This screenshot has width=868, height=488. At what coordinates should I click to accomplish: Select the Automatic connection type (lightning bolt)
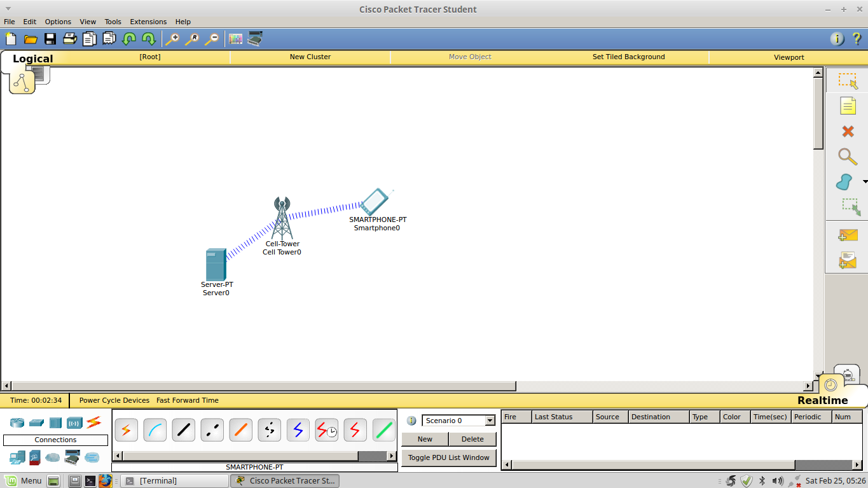click(x=126, y=429)
